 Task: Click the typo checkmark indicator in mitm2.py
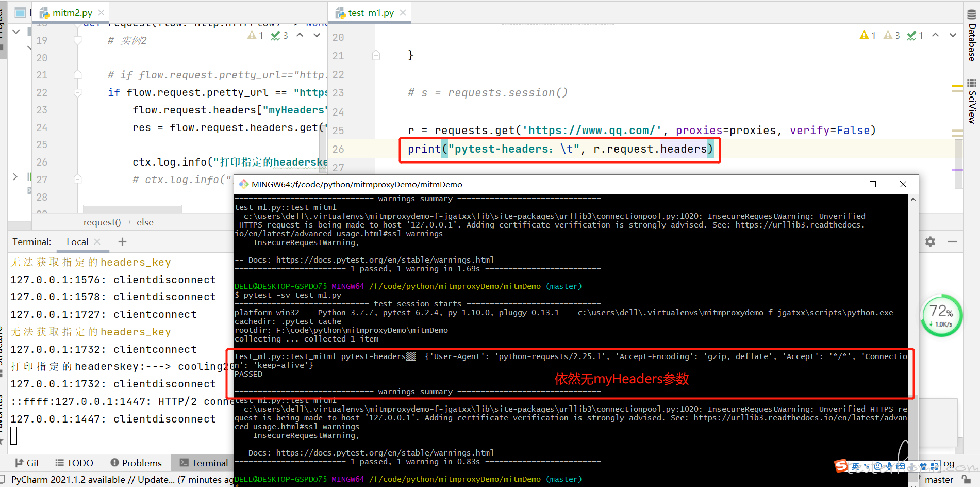[279, 35]
